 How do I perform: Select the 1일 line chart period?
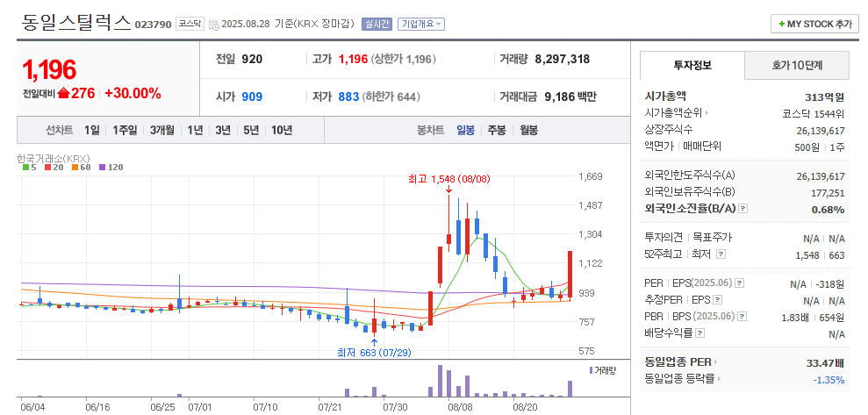tap(92, 131)
